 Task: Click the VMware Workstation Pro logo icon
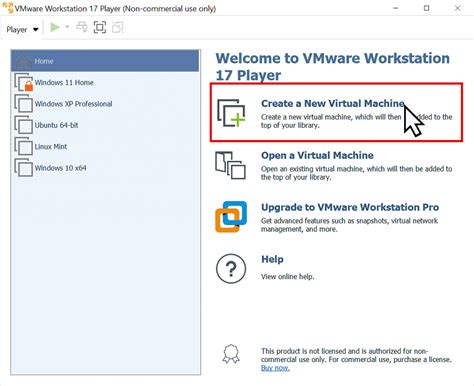pyautogui.click(x=231, y=217)
